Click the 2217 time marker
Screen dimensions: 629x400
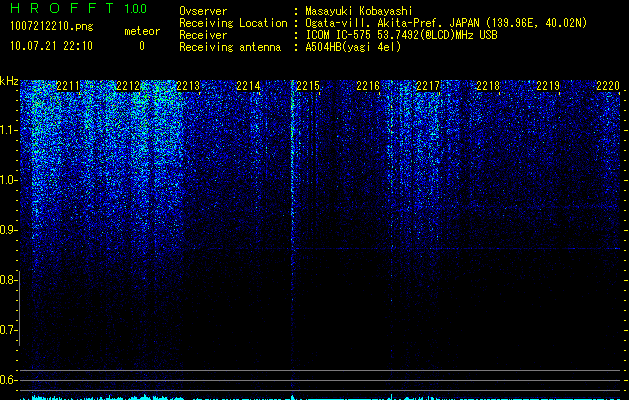pos(428,86)
